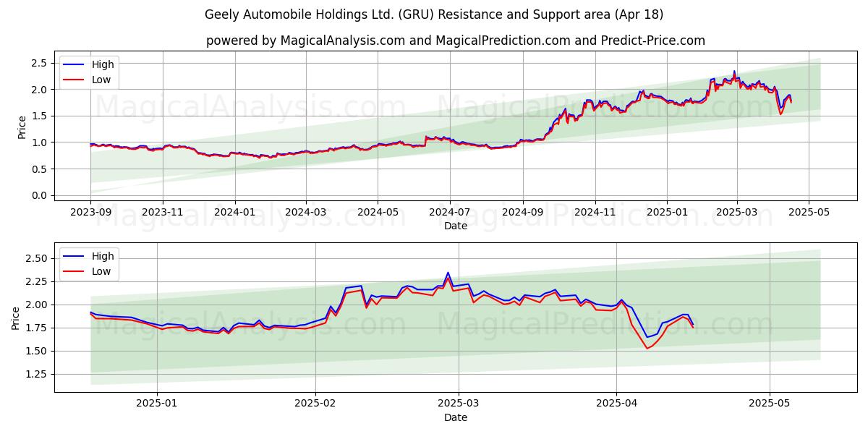Screen dimensions: 868x434
Task: Click the '2024-01' date label on top chart
Action: tap(234, 213)
